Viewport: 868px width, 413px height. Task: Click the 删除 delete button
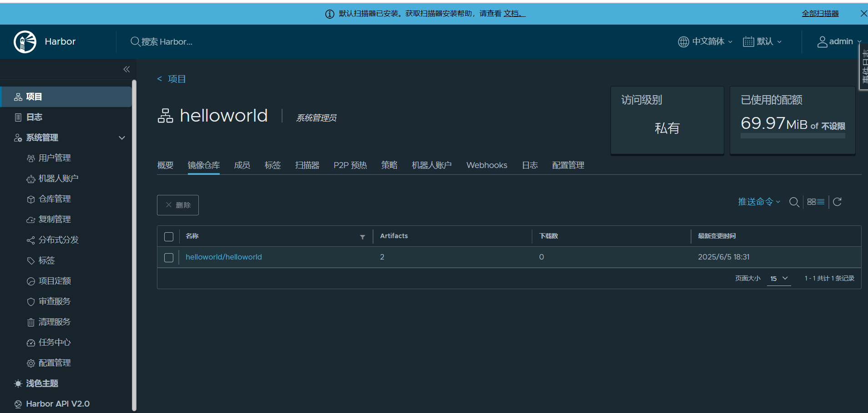tap(178, 205)
